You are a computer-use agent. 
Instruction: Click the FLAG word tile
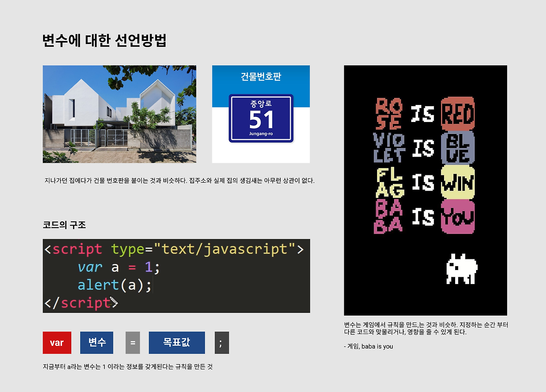[389, 182]
